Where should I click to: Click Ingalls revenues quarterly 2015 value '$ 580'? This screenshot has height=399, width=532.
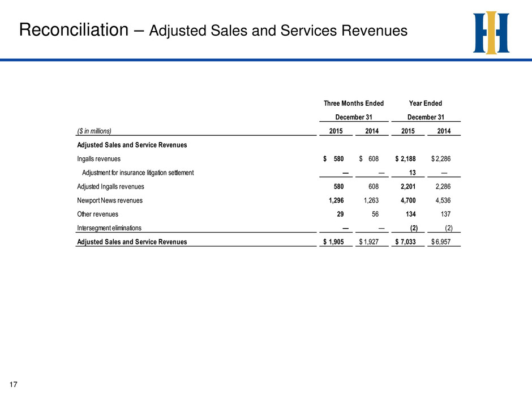pyautogui.click(x=333, y=159)
